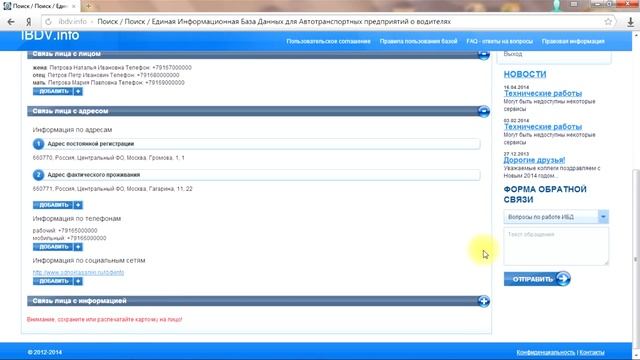Click the Гагарина 11, 22 address text
640x360 pixels.
point(112,189)
